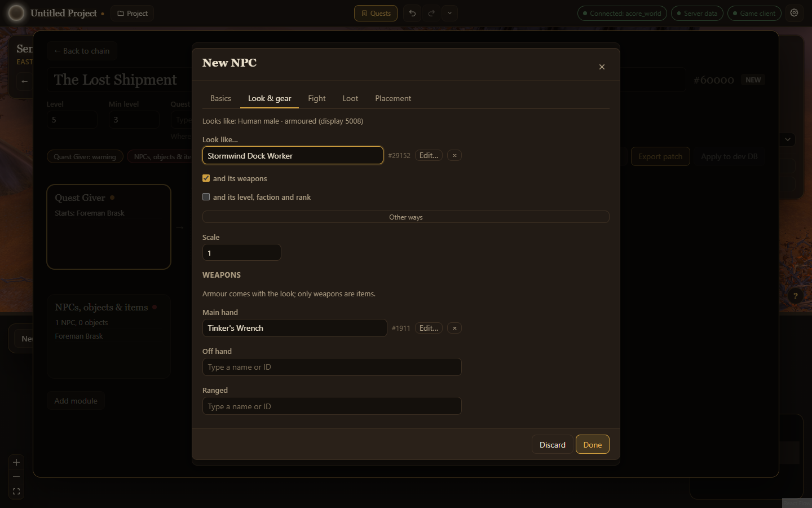Redo the last action
The width and height of the screenshot is (812, 508).
(x=431, y=13)
